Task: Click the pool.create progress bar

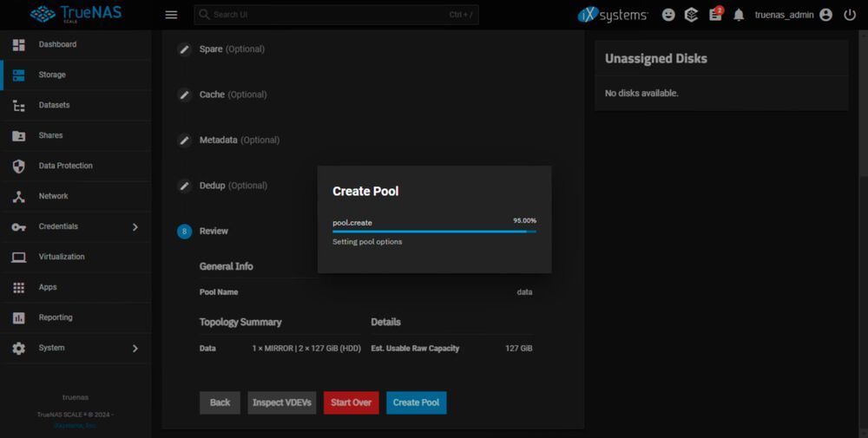Action: 434,232
